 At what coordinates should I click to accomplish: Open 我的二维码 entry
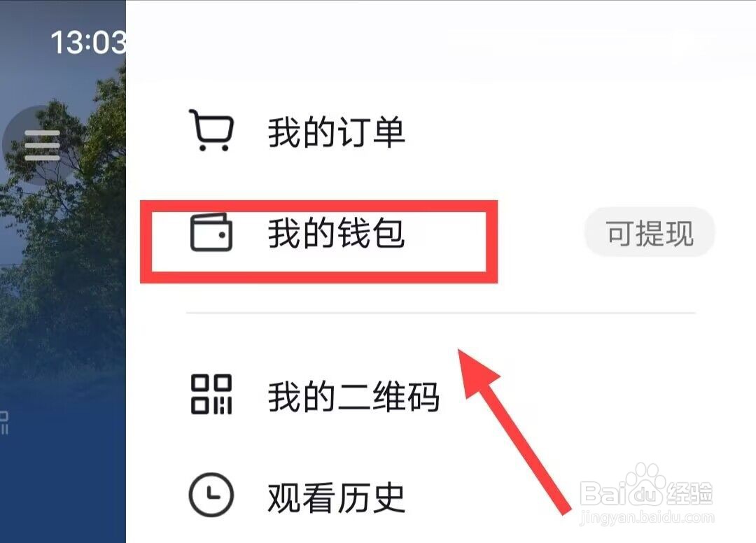(x=353, y=395)
